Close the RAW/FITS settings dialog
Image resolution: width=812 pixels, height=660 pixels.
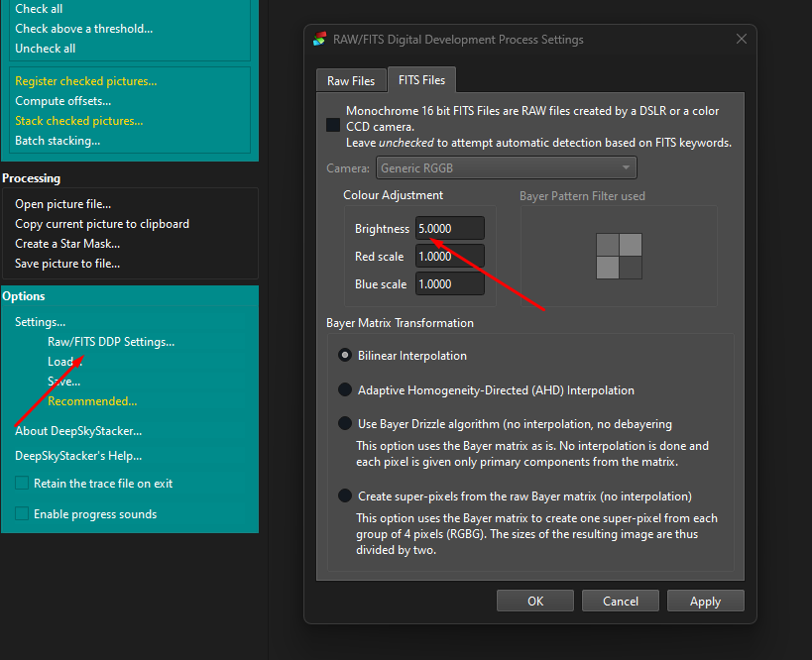(741, 39)
